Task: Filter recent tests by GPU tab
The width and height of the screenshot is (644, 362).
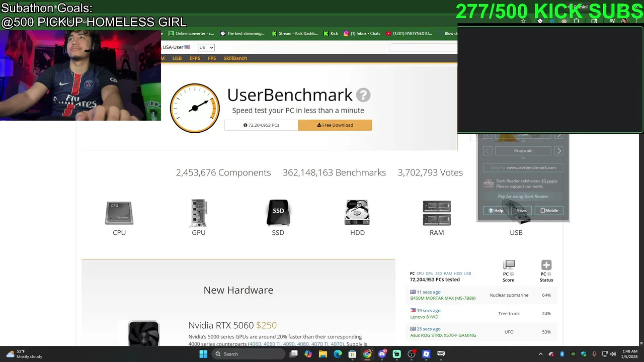Action: (429, 274)
